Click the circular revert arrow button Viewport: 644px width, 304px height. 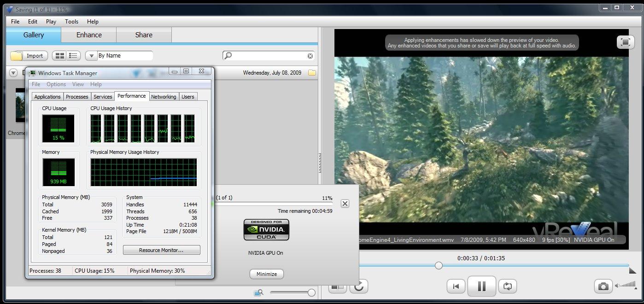point(359,286)
